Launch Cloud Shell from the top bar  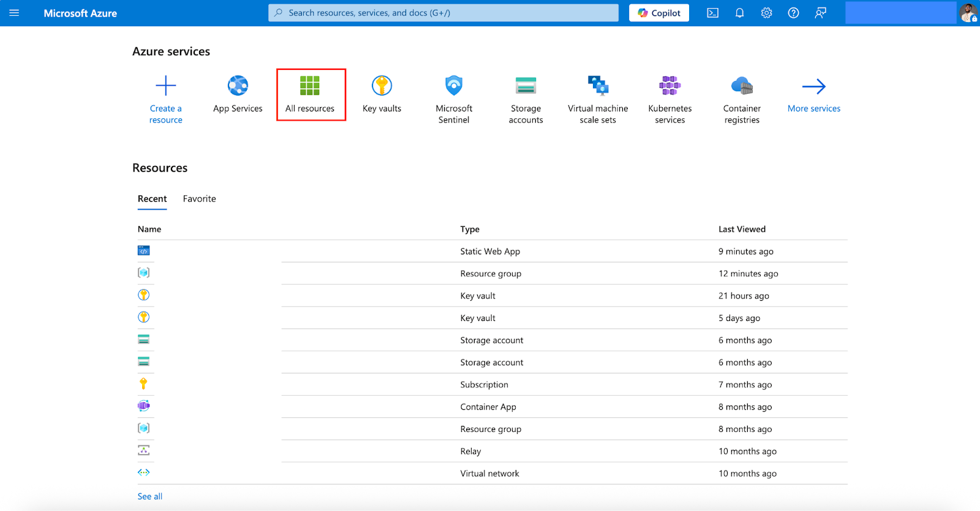pyautogui.click(x=713, y=13)
